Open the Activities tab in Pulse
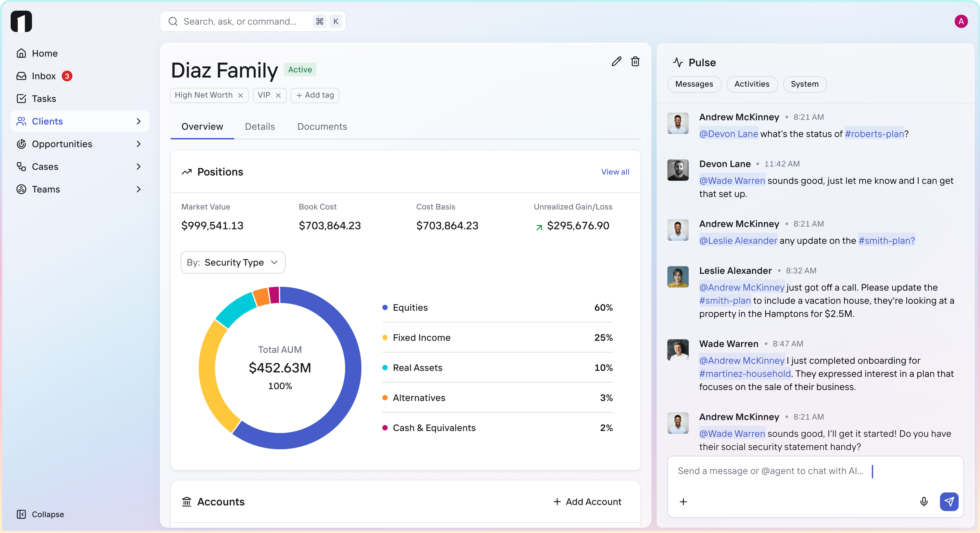Screen dimensions: 980x533 tap(751, 84)
